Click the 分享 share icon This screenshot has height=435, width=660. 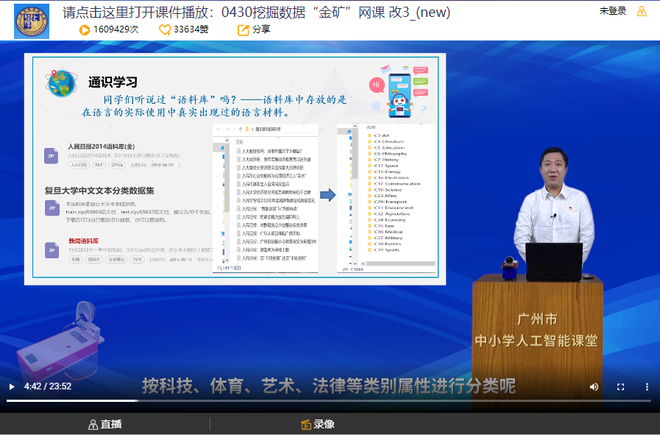tap(243, 30)
